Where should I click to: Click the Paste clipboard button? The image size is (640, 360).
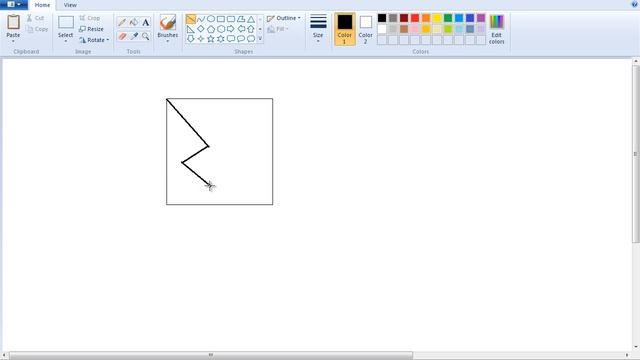click(x=13, y=26)
